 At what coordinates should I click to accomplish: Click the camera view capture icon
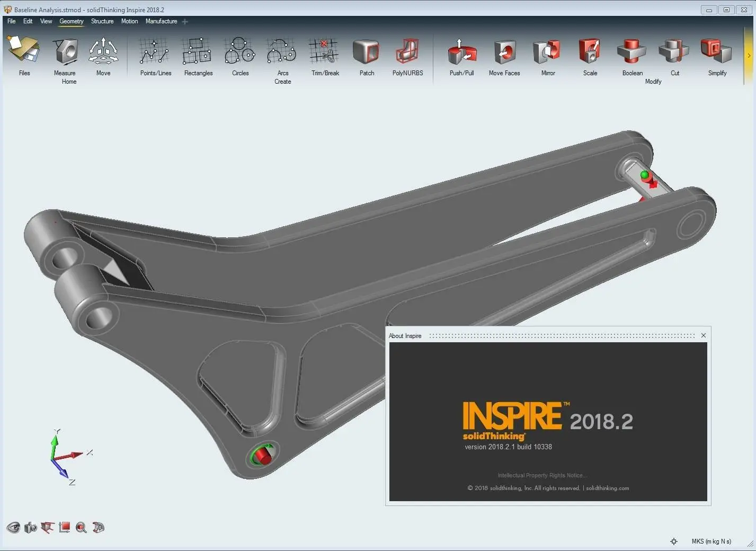pyautogui.click(x=31, y=527)
